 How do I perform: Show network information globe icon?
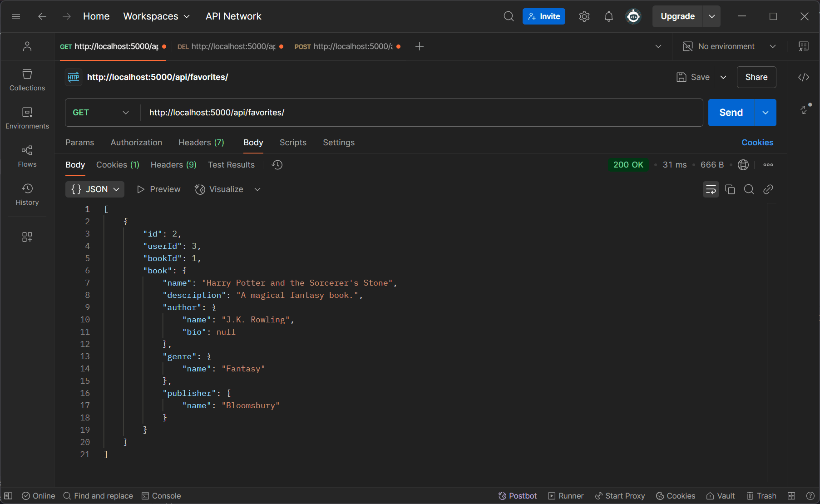point(743,165)
